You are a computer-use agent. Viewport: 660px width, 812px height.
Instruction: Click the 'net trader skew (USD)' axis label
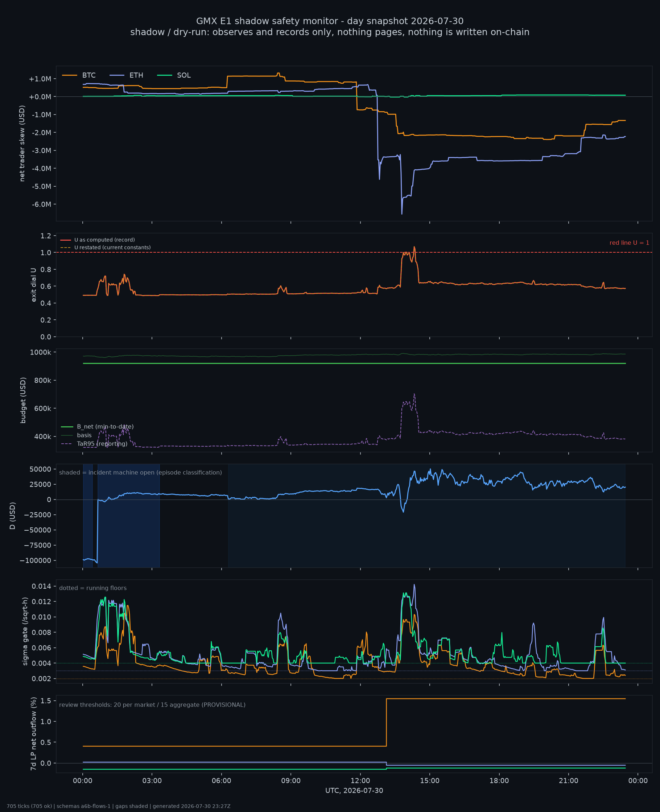22,143
